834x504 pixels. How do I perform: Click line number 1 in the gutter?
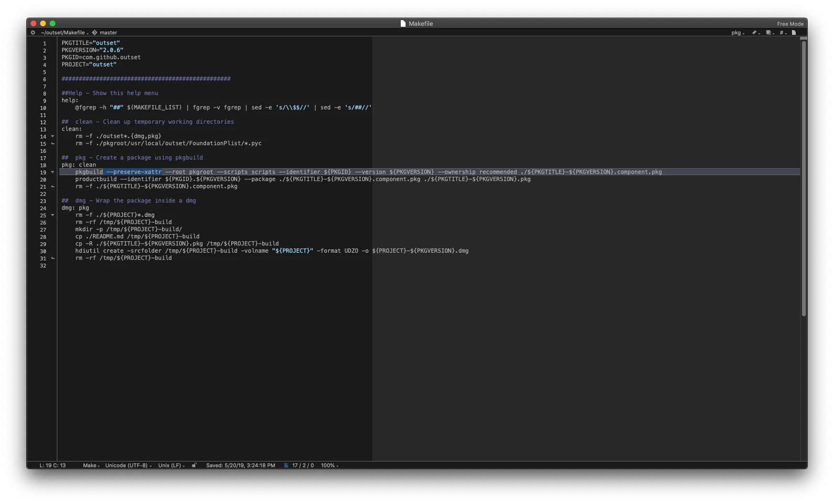(x=44, y=43)
